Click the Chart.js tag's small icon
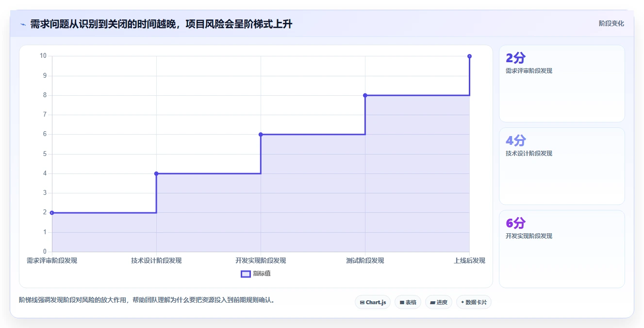 coord(362,302)
